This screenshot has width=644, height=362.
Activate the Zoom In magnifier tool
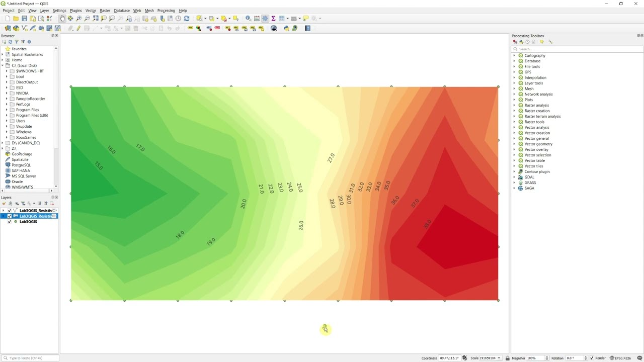[x=78, y=19]
